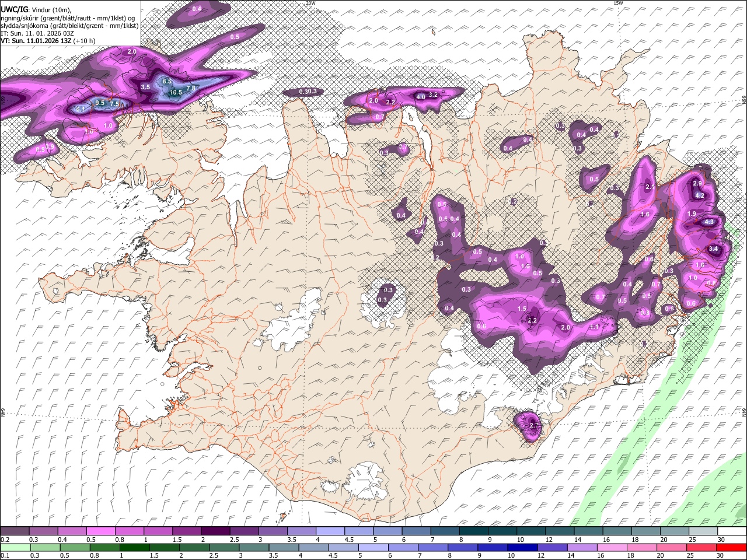Screen dimensions: 747x560
Task: Click the 4.3 value on the east coast
Action: 709,222
